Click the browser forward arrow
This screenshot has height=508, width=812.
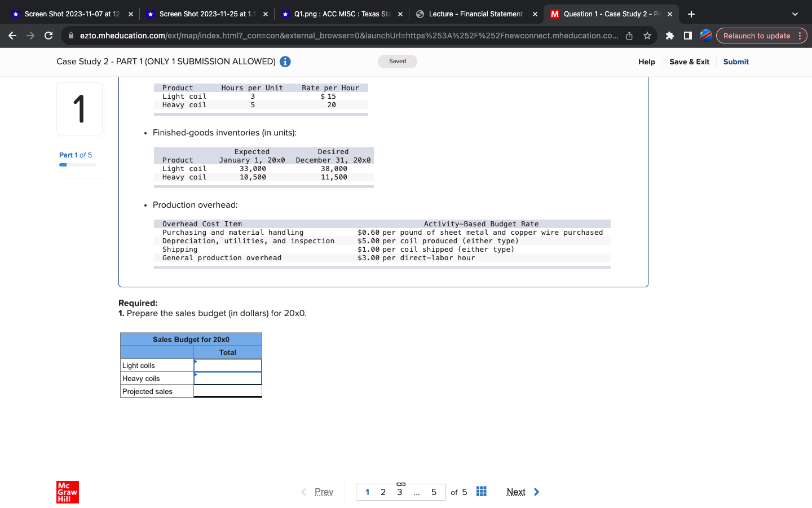(x=30, y=36)
